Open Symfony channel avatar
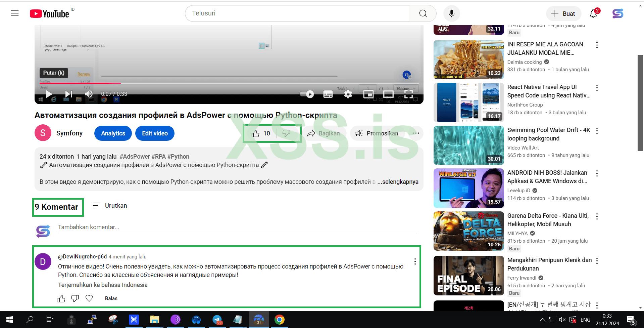The image size is (644, 328). pos(43,133)
